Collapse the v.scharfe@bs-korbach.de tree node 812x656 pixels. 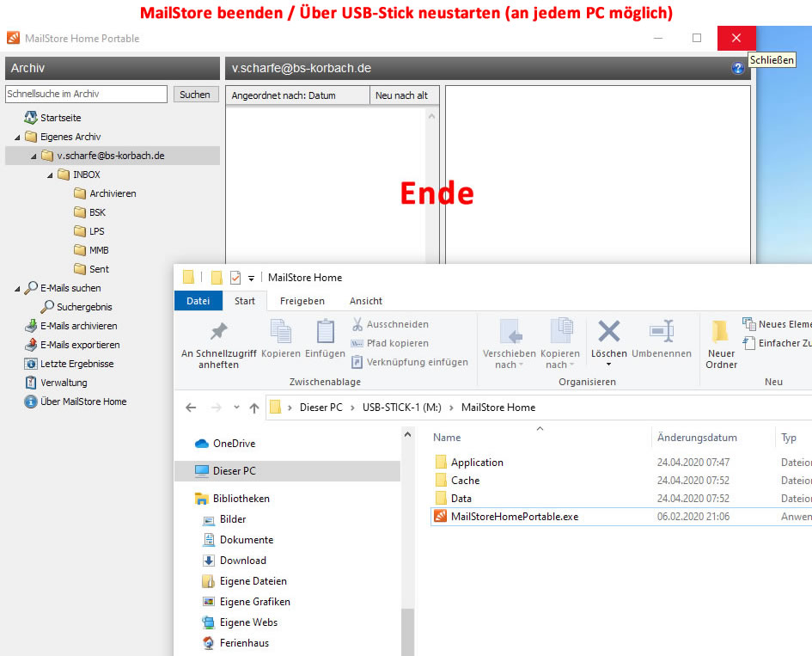click(x=34, y=156)
